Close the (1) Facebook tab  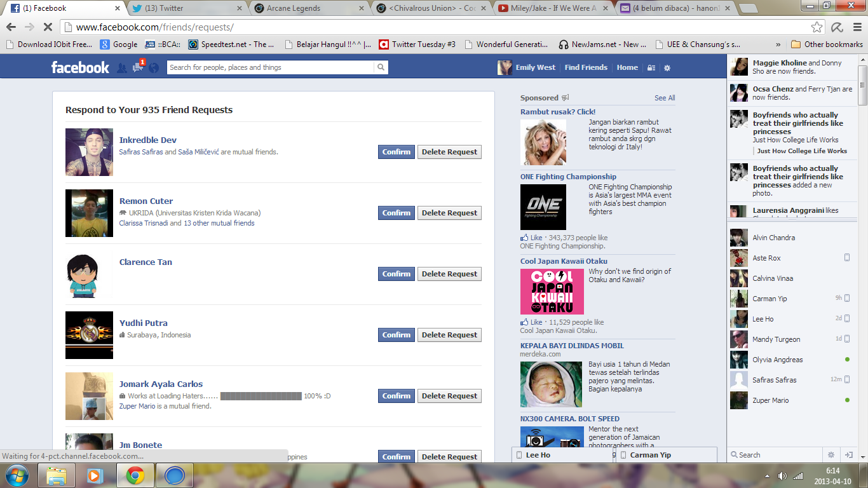click(118, 8)
